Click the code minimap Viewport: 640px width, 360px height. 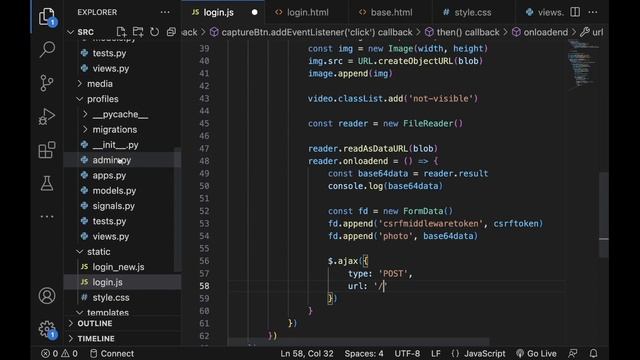[584, 63]
